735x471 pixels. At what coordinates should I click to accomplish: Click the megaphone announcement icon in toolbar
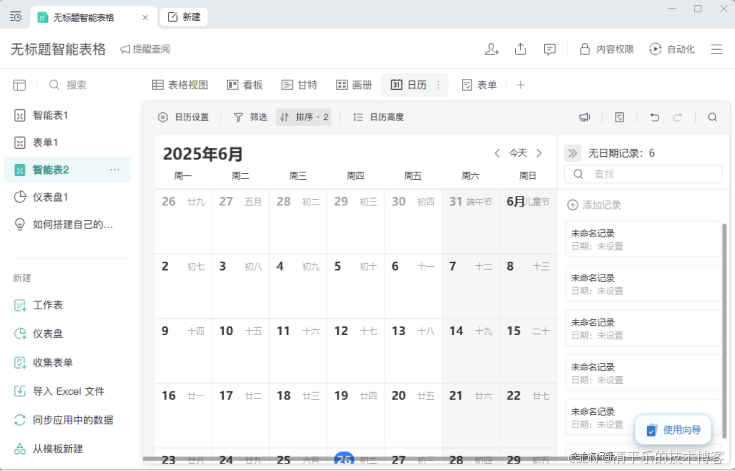coord(585,117)
